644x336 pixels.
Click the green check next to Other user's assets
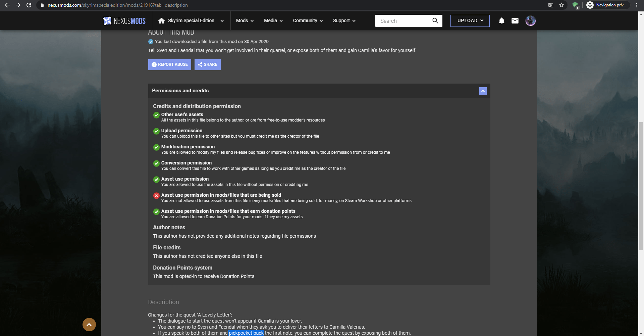pyautogui.click(x=156, y=115)
